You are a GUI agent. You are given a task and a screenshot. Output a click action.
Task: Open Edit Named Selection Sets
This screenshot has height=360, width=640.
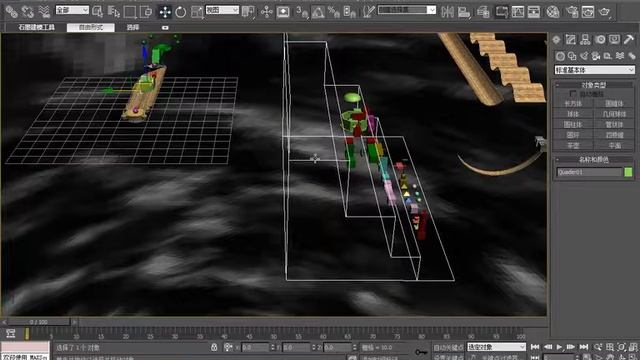(369, 11)
